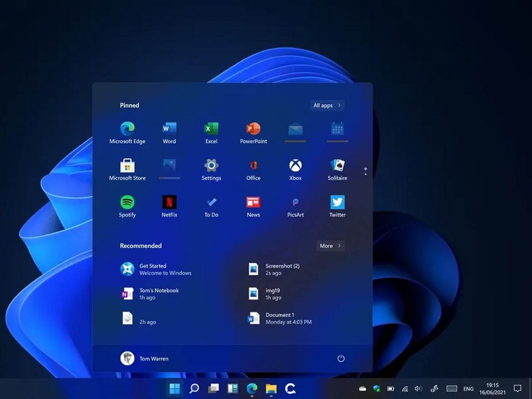
Task: Open Search from the taskbar
Action: tap(194, 388)
